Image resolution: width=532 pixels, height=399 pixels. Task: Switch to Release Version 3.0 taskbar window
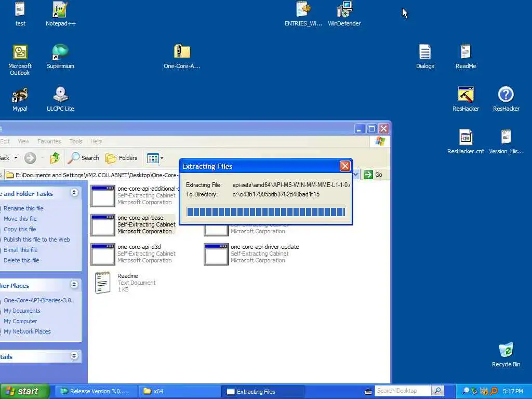pos(96,391)
